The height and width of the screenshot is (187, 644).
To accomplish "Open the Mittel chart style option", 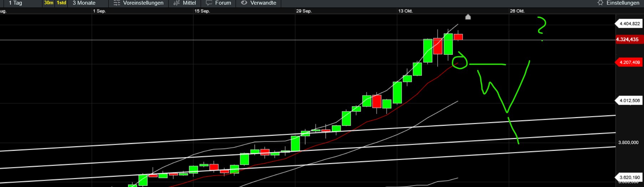I will [185, 3].
